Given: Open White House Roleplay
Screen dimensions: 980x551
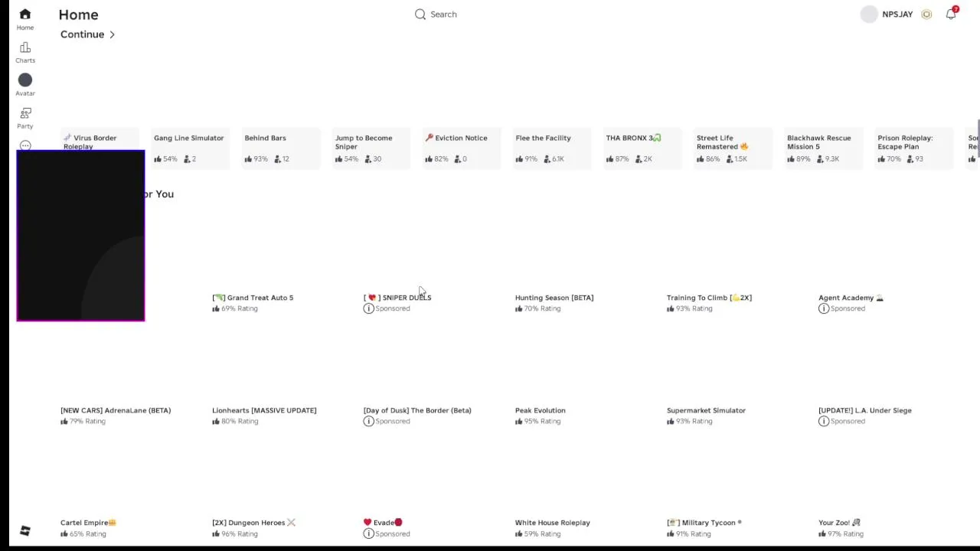Looking at the screenshot, I should click(x=553, y=523).
